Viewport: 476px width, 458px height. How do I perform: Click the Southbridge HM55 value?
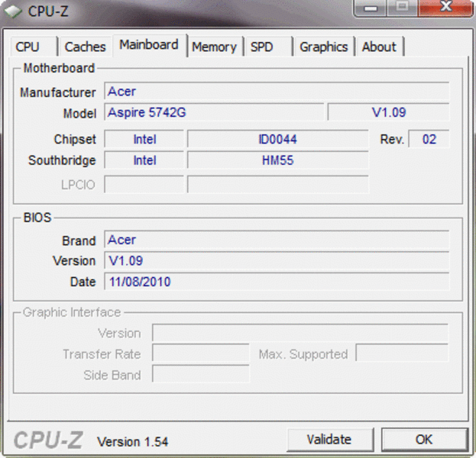[278, 160]
